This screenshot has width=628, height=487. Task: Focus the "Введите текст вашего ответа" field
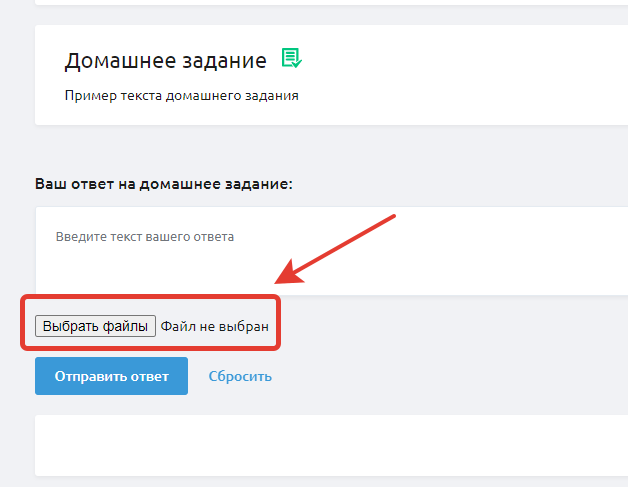point(332,251)
